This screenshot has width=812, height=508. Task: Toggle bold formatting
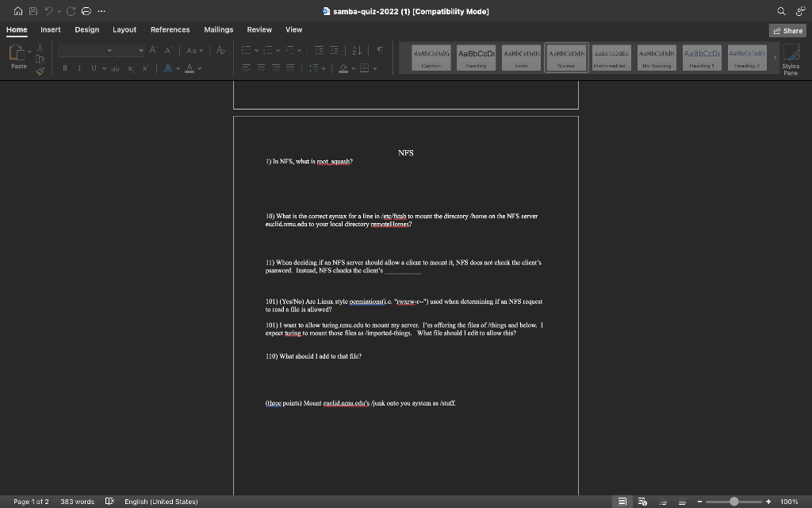(64, 67)
